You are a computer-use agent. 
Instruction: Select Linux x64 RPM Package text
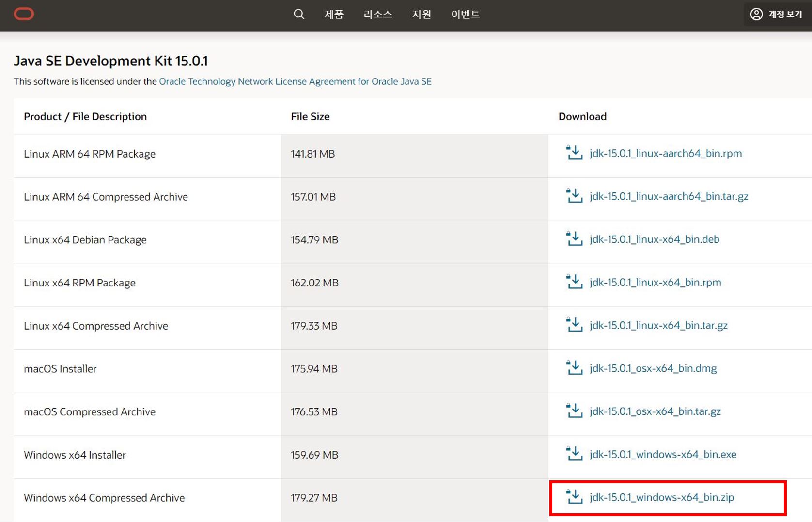(x=79, y=283)
